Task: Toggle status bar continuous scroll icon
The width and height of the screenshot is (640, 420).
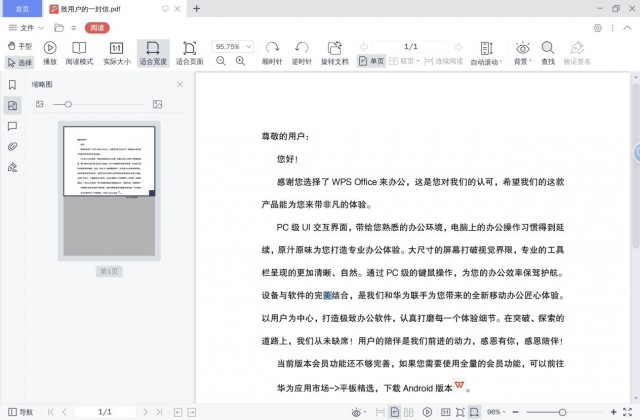Action: click(380, 412)
